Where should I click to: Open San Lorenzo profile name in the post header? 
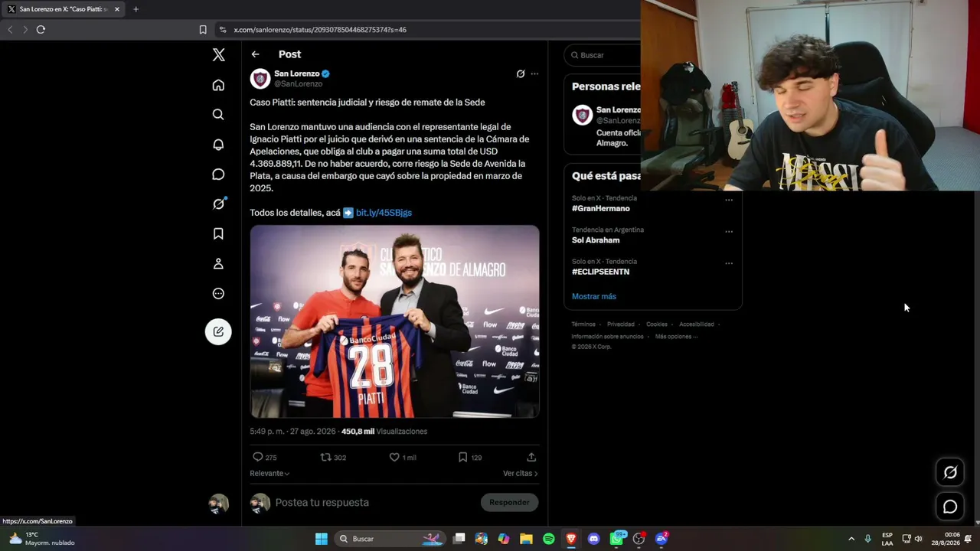pos(297,73)
